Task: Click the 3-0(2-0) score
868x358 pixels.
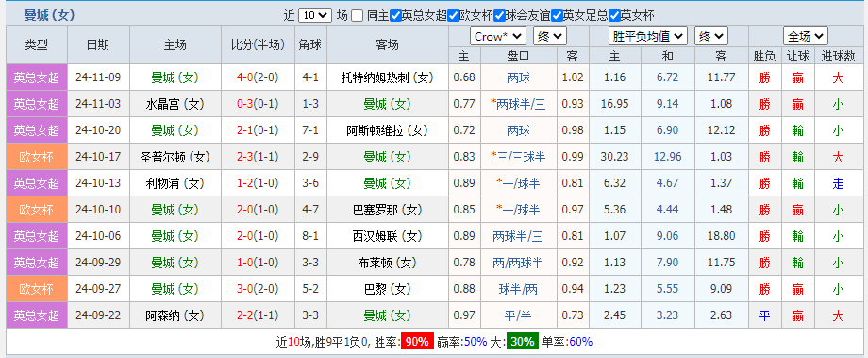Action: tap(258, 289)
